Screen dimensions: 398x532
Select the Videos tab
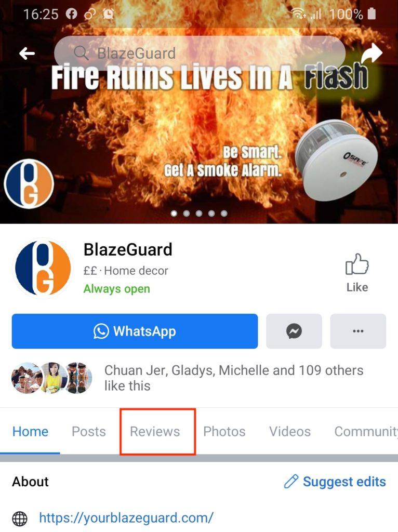point(290,432)
